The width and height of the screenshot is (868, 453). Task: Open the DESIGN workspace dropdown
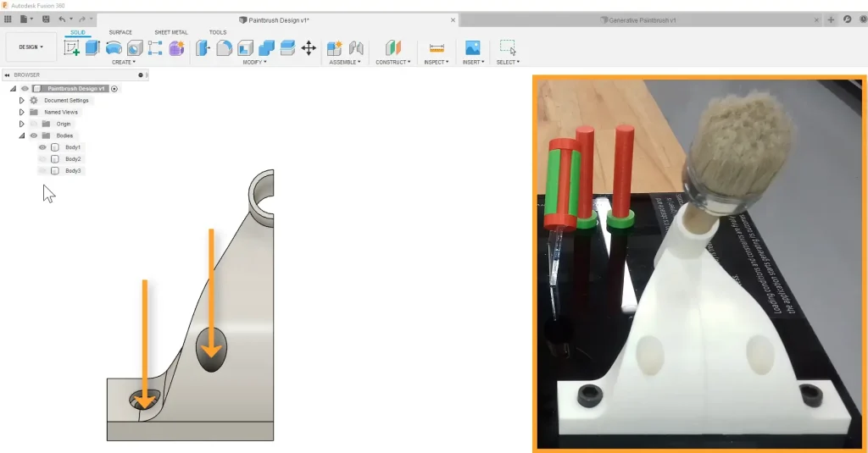pos(31,47)
